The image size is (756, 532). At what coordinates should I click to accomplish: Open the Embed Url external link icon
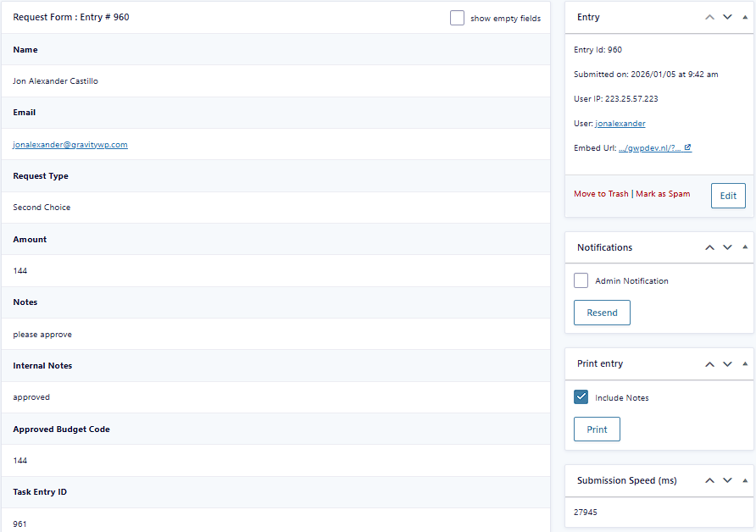(x=687, y=147)
